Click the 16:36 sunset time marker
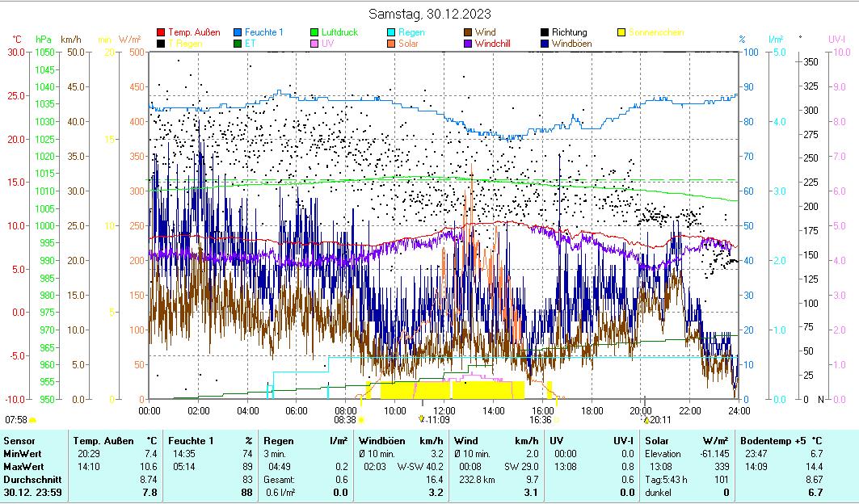859x504 pixels. pos(541,420)
